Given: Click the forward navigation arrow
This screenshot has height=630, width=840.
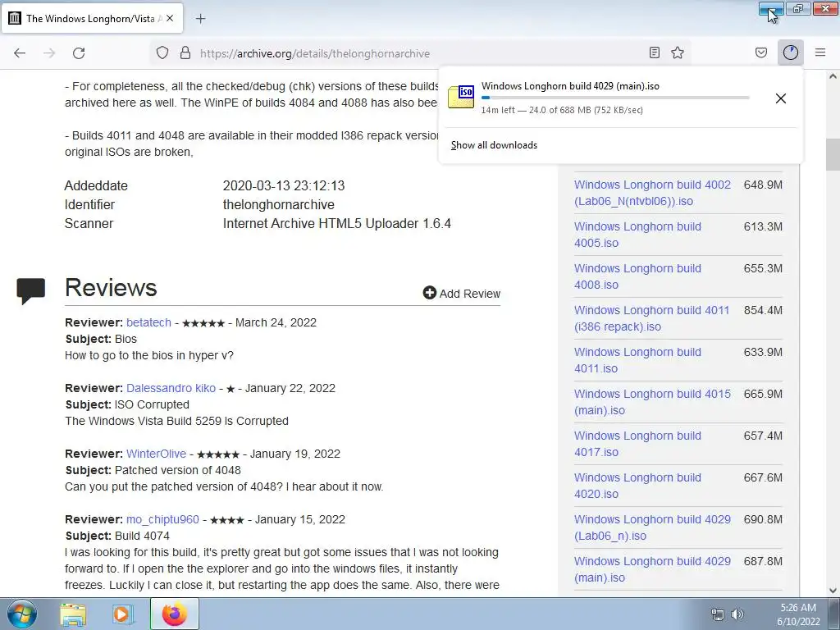Looking at the screenshot, I should (x=49, y=53).
